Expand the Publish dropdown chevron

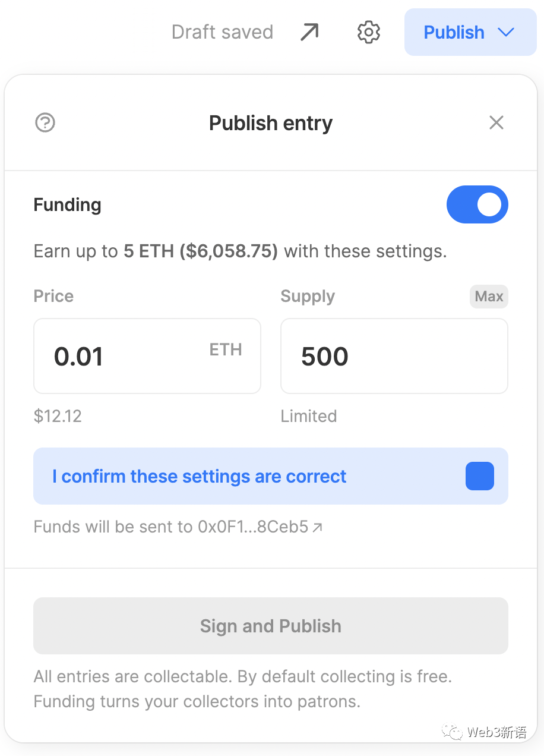pos(506,32)
